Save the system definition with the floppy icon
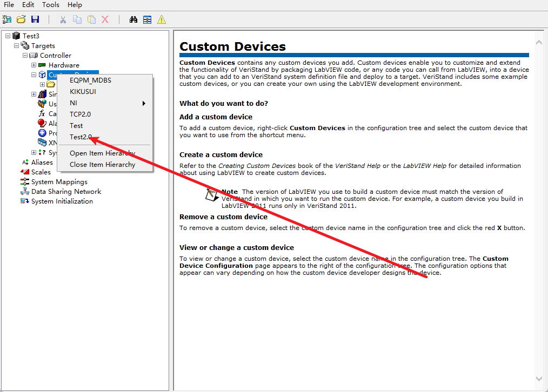548x392 pixels. (x=35, y=19)
